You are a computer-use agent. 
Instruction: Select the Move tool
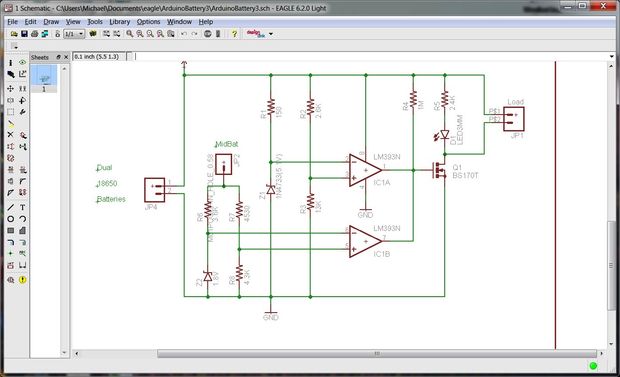coord(11,89)
